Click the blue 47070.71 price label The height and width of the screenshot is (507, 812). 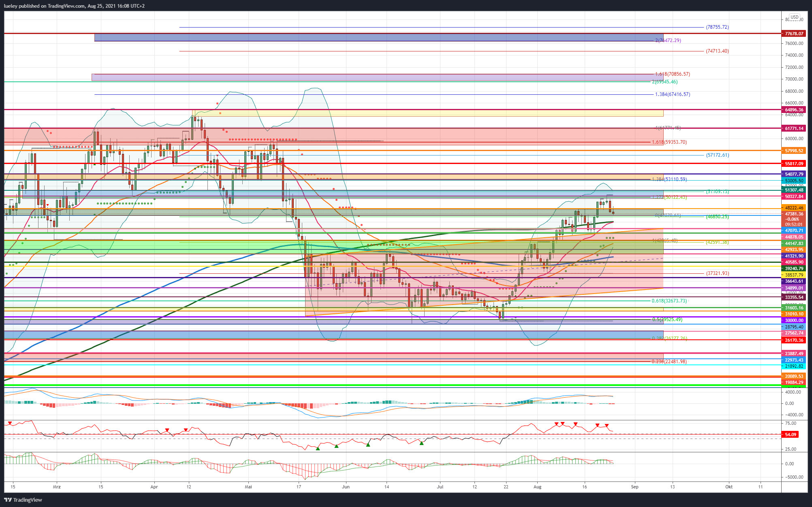(x=794, y=230)
